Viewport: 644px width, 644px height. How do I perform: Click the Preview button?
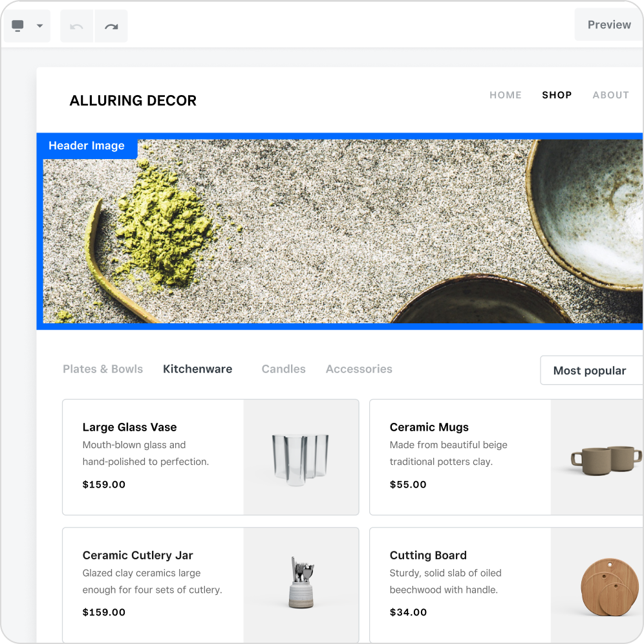click(x=609, y=25)
